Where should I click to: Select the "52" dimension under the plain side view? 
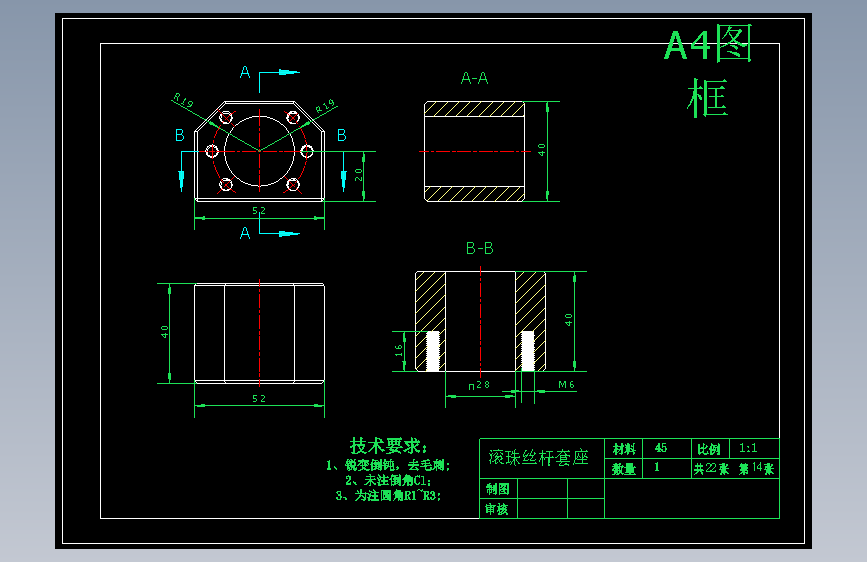(259, 399)
